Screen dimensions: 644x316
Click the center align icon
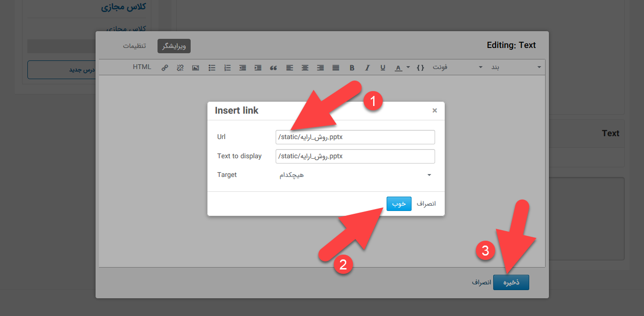point(305,68)
